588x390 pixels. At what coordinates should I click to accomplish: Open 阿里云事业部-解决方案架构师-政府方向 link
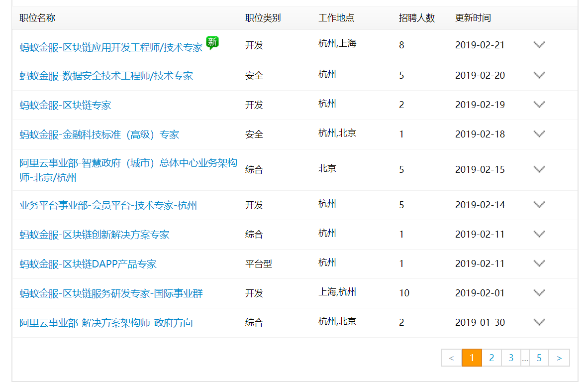(106, 323)
